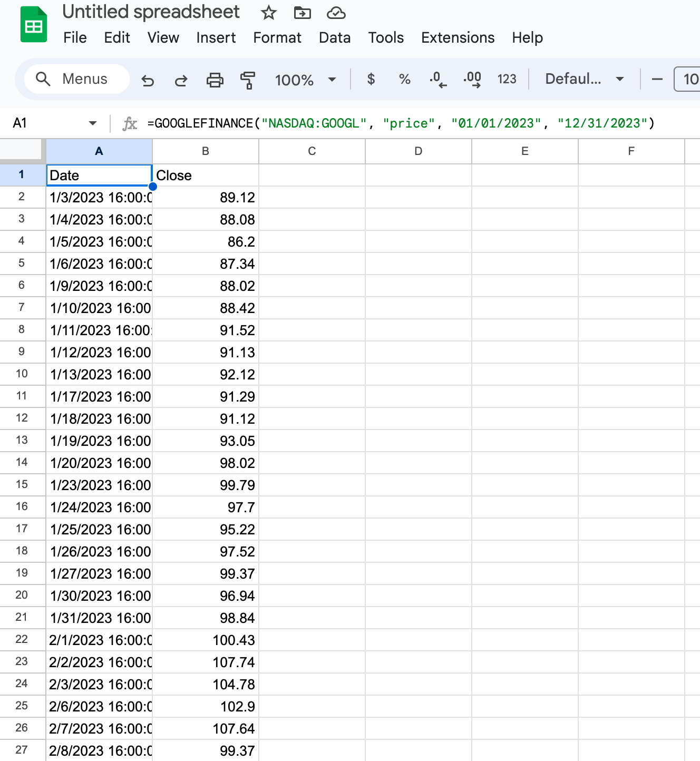Select the cell with value 93.05
The height and width of the screenshot is (761, 700).
click(206, 441)
